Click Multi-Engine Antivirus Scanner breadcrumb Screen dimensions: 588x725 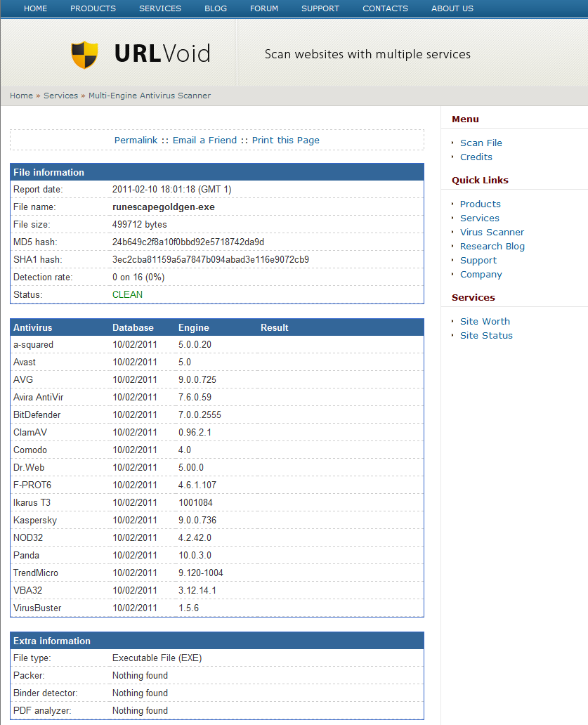(150, 96)
